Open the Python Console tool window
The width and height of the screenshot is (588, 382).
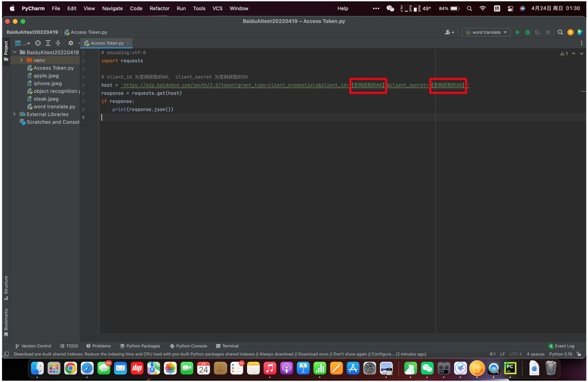188,346
